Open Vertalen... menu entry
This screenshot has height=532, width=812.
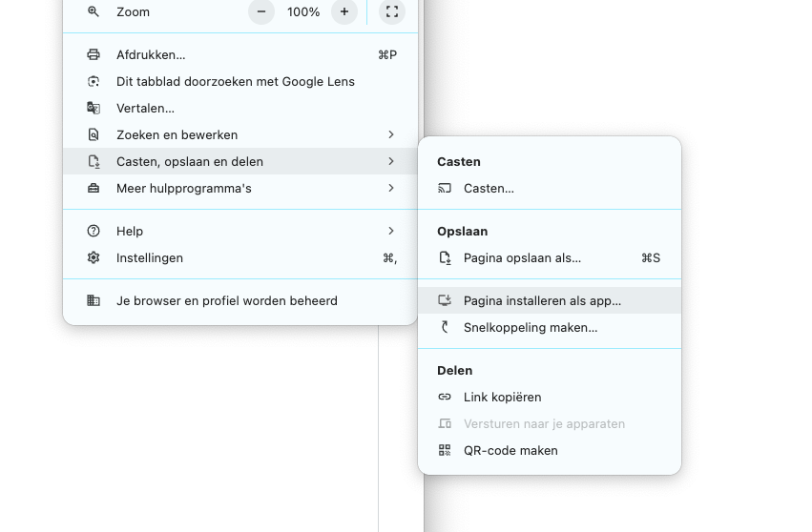coord(240,108)
